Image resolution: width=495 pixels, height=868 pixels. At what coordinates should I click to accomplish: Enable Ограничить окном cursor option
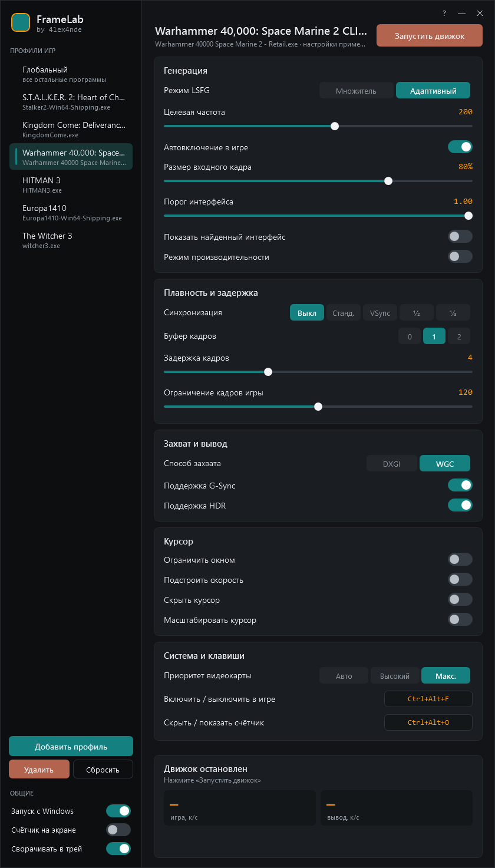pos(460,559)
